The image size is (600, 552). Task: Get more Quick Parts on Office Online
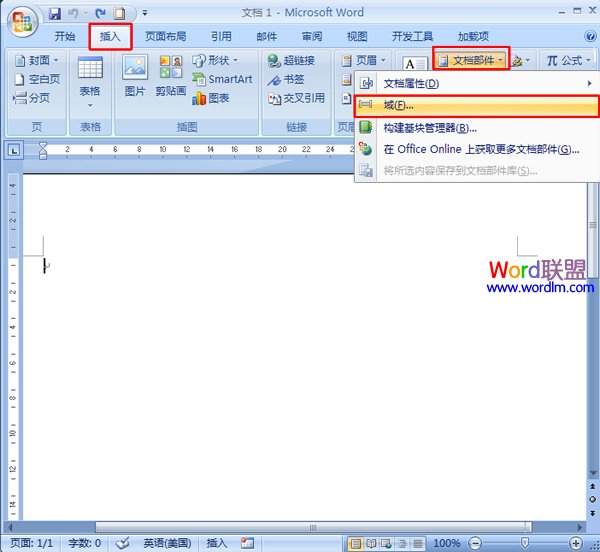point(476,149)
